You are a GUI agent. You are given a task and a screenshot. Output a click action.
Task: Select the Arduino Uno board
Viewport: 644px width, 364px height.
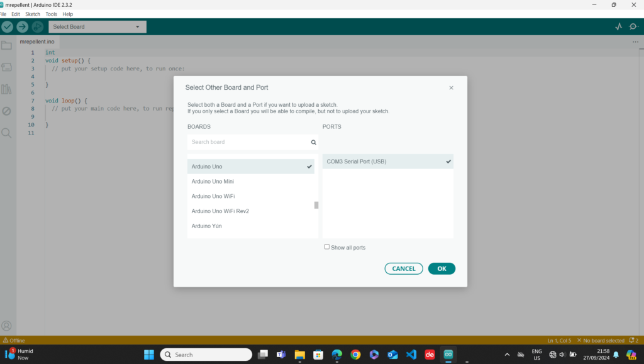click(x=250, y=167)
